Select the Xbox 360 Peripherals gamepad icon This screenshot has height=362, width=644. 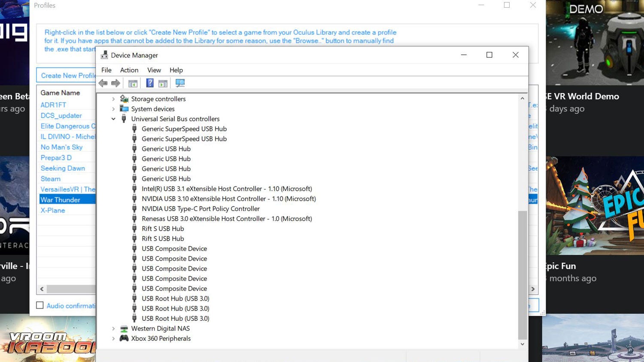coord(124,338)
